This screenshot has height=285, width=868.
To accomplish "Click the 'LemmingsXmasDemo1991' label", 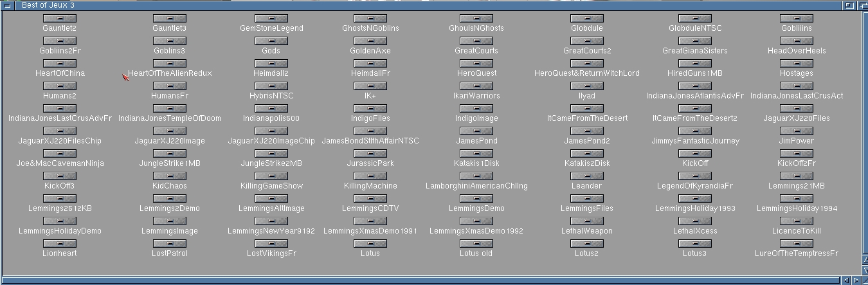I will pyautogui.click(x=370, y=231).
